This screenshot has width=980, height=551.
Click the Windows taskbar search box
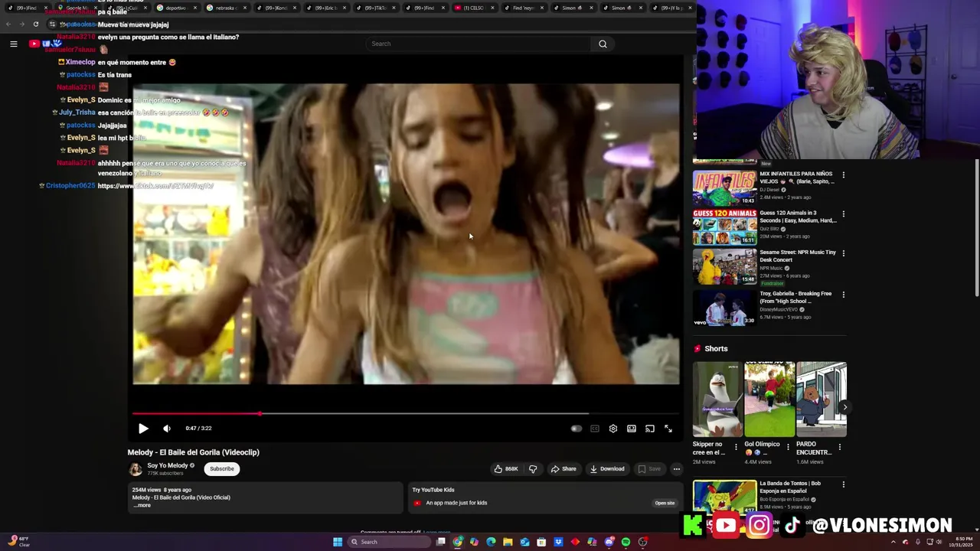(389, 542)
